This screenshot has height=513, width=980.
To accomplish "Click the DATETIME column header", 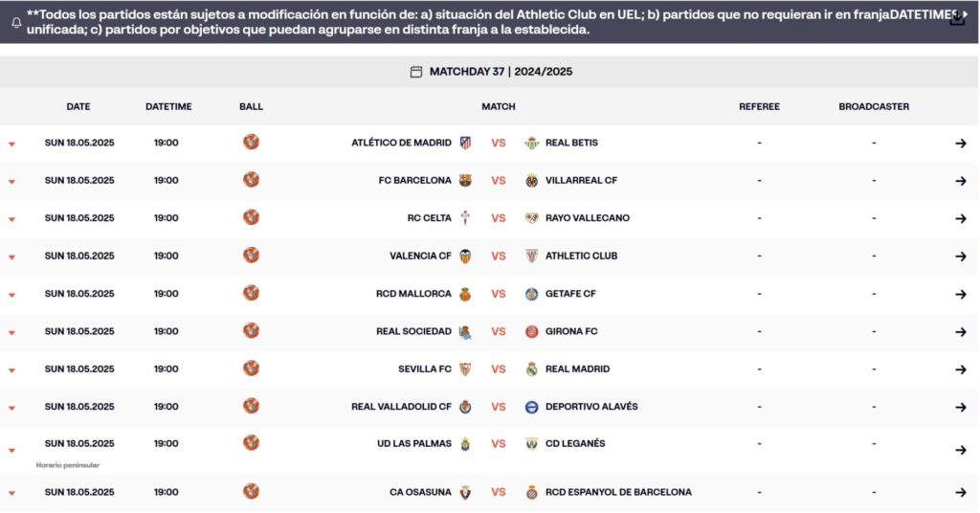I will tap(168, 107).
